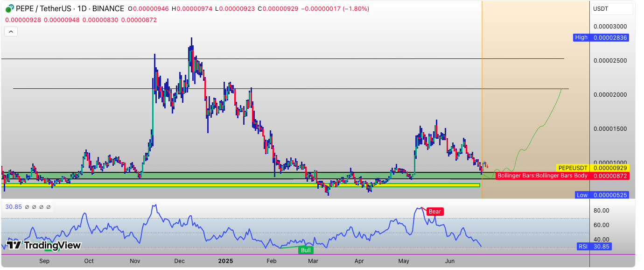Collapse the indicator legend with the chevron button
This screenshot has height=270, width=644.
coord(11,32)
